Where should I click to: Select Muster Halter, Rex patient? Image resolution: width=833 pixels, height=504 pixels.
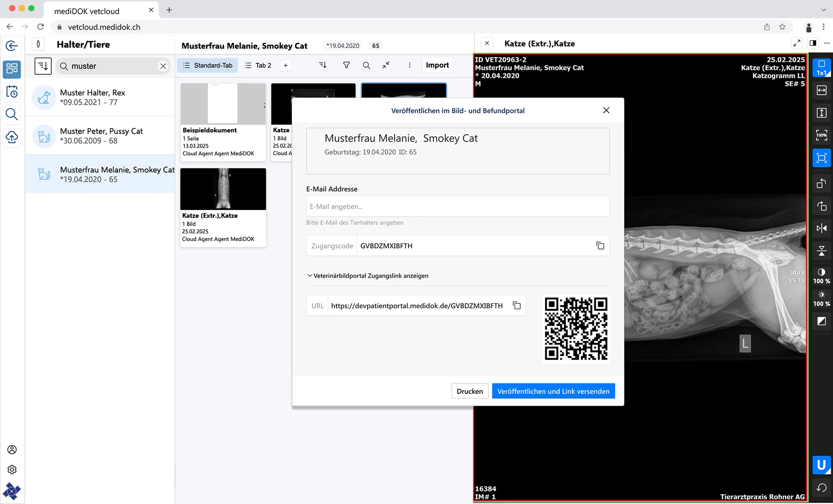[x=100, y=98]
